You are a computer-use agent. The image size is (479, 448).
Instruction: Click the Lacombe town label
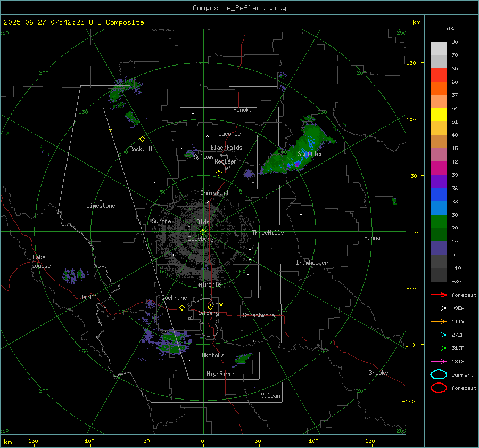229,134
